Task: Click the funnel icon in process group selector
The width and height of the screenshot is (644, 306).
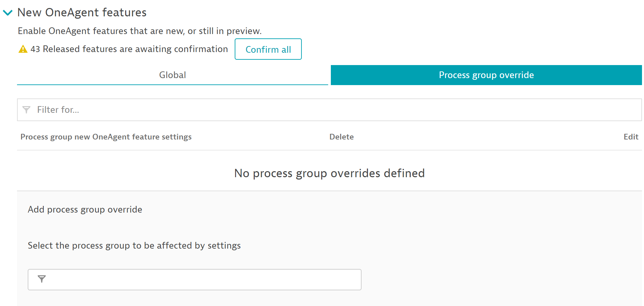Action: (x=42, y=279)
